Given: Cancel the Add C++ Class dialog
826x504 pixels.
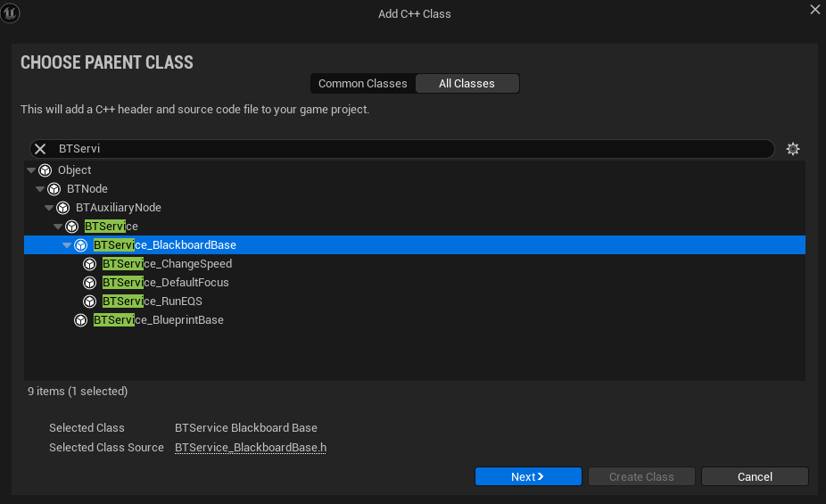Looking at the screenshot, I should (755, 476).
